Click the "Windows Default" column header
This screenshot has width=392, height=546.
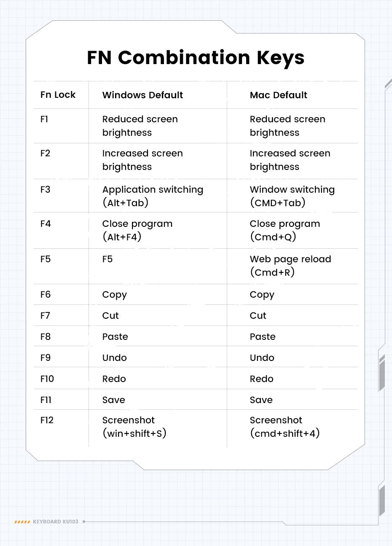point(142,95)
